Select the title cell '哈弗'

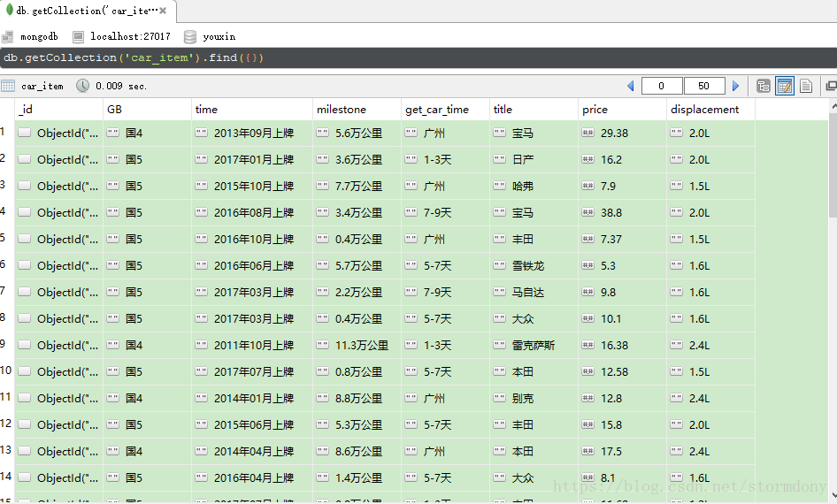click(534, 187)
